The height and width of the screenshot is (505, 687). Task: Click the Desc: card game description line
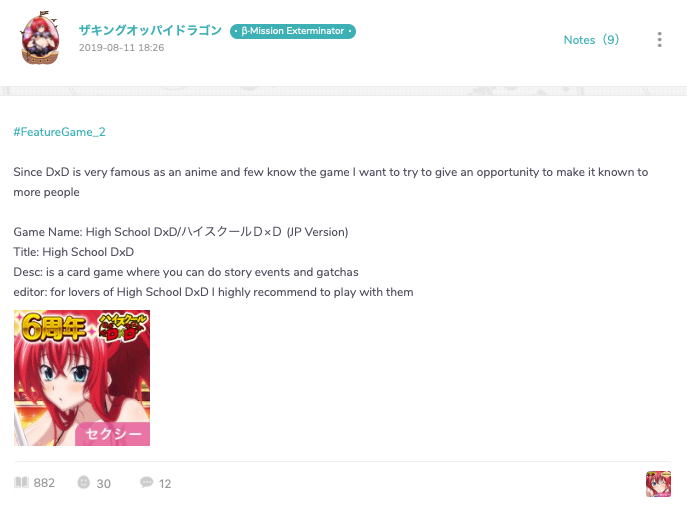(186, 272)
